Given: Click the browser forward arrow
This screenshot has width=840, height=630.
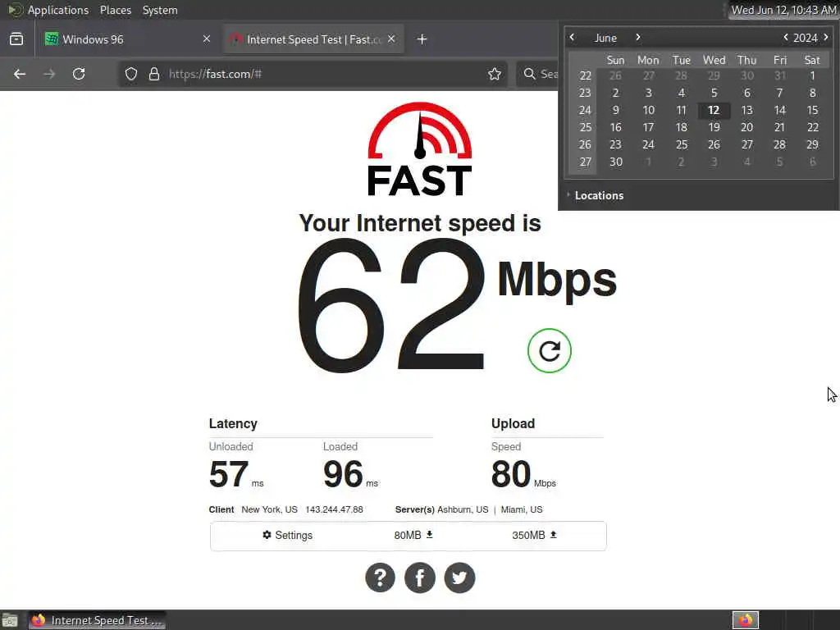Looking at the screenshot, I should (49, 74).
